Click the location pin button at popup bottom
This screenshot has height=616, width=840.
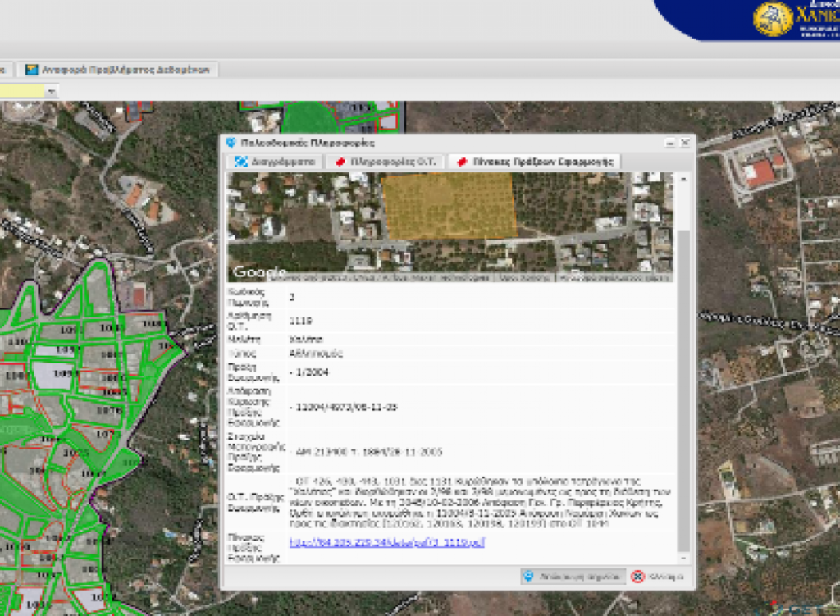point(573,577)
